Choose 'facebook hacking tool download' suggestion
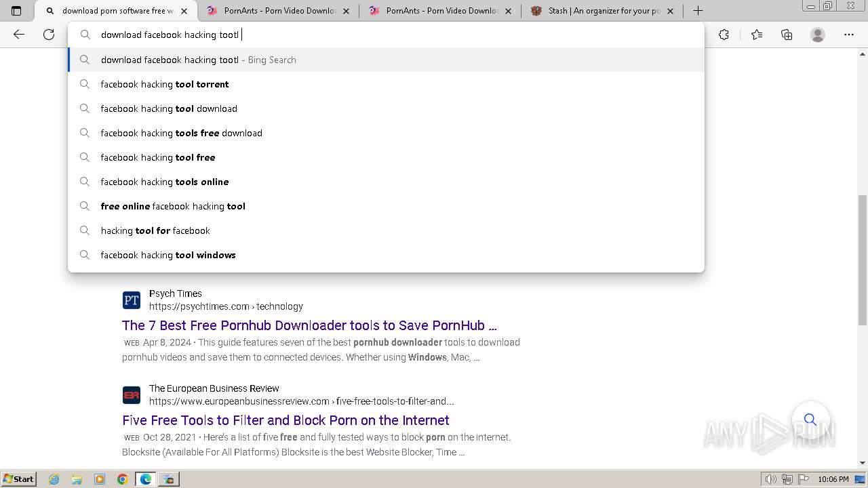 click(387, 108)
